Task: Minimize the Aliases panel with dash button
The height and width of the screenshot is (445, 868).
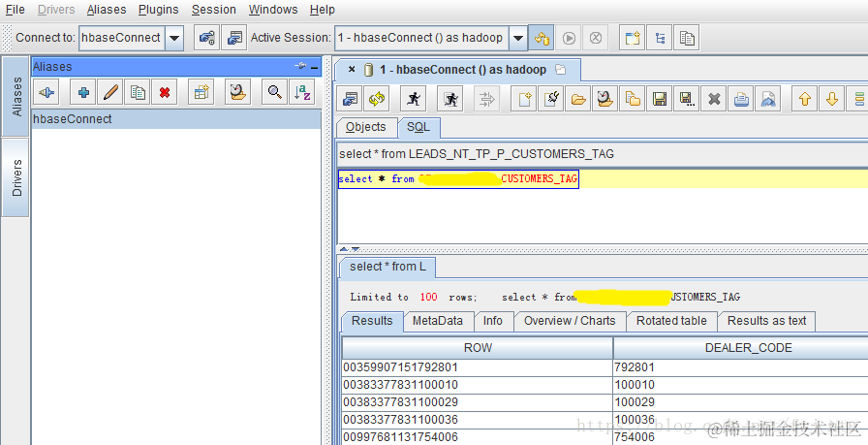Action: click(315, 67)
